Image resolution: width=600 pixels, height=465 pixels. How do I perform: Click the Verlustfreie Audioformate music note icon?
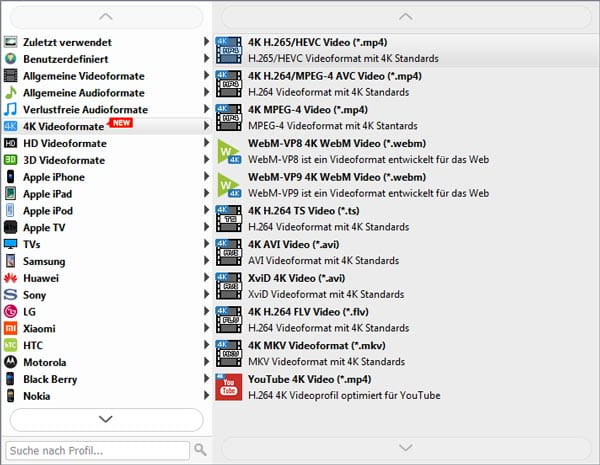tap(11, 109)
